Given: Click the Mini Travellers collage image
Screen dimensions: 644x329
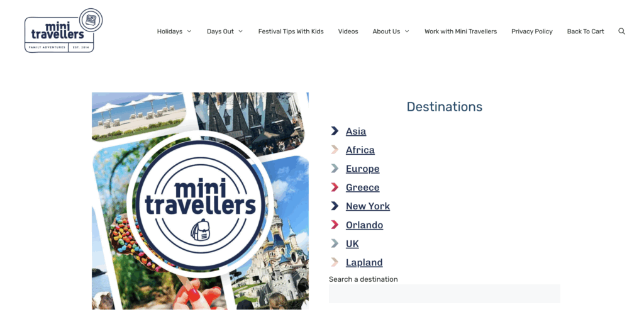Looking at the screenshot, I should (200, 201).
